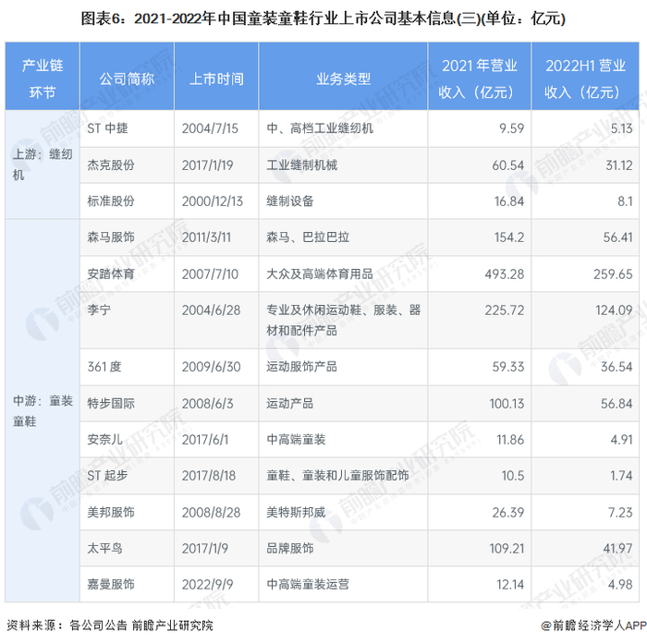Click company name 李宁
647x644 pixels.
[x=99, y=310]
